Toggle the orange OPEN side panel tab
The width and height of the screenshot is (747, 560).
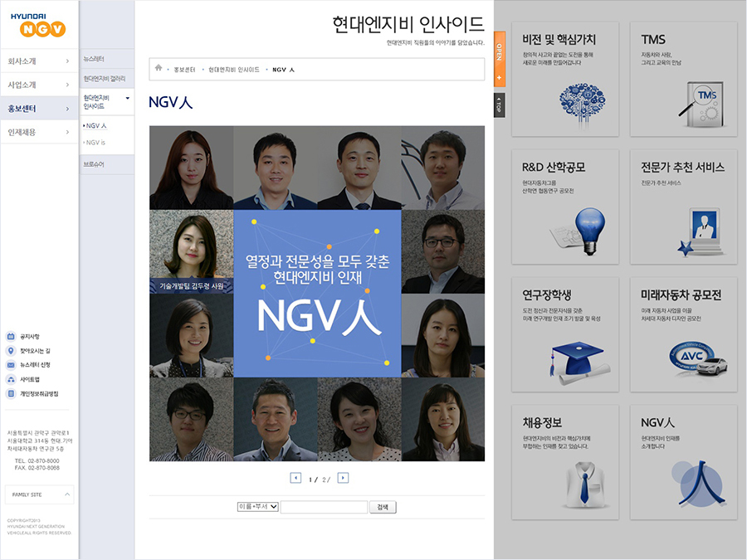pyautogui.click(x=500, y=59)
